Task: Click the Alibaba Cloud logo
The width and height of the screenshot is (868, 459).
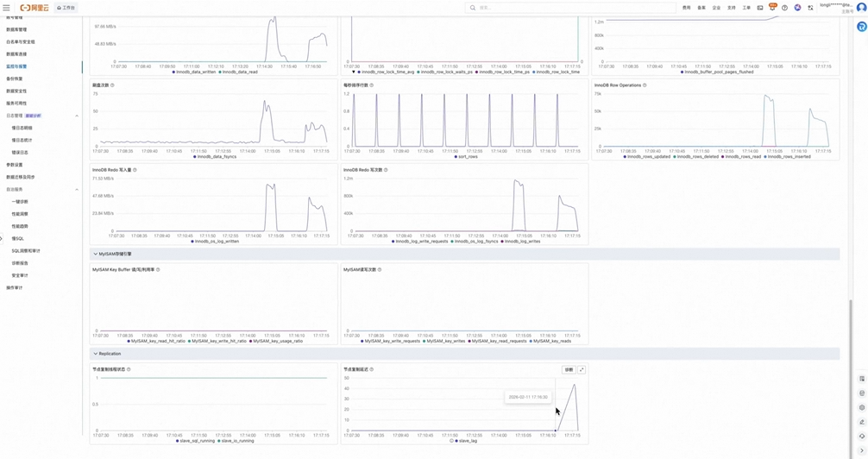Action: 35,8
